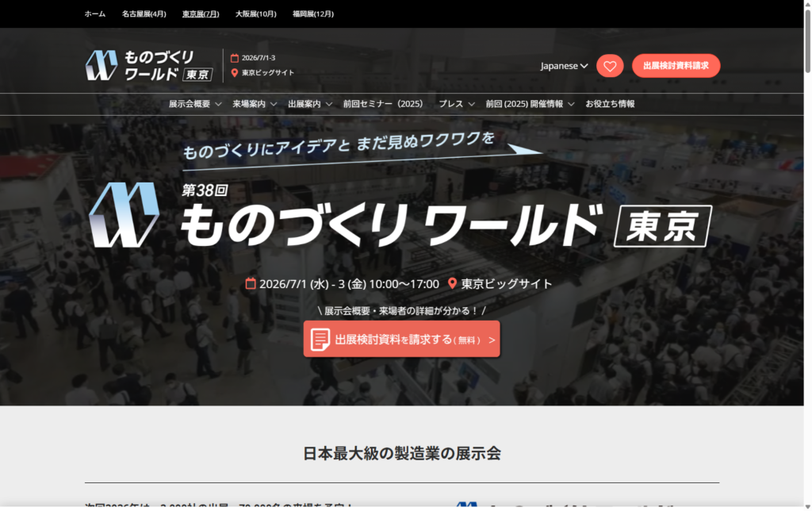Click the hero banner calendar icon
812x511 pixels.
(251, 284)
